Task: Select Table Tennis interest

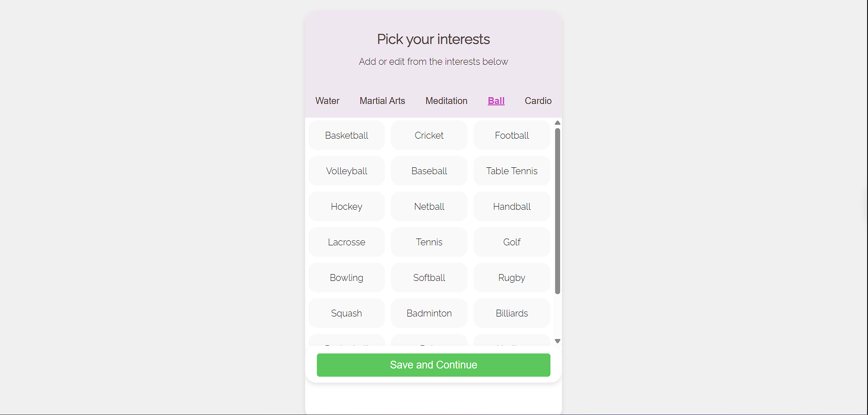Action: (512, 171)
